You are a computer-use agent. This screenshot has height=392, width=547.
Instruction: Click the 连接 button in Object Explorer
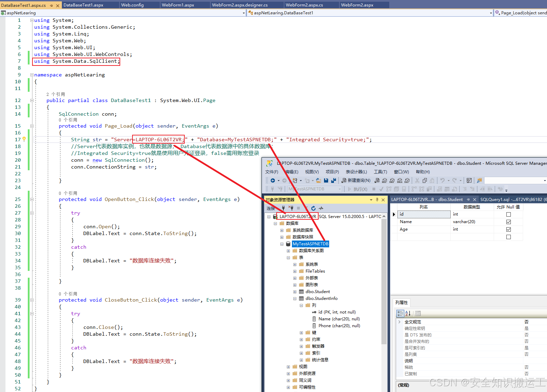[271, 208]
